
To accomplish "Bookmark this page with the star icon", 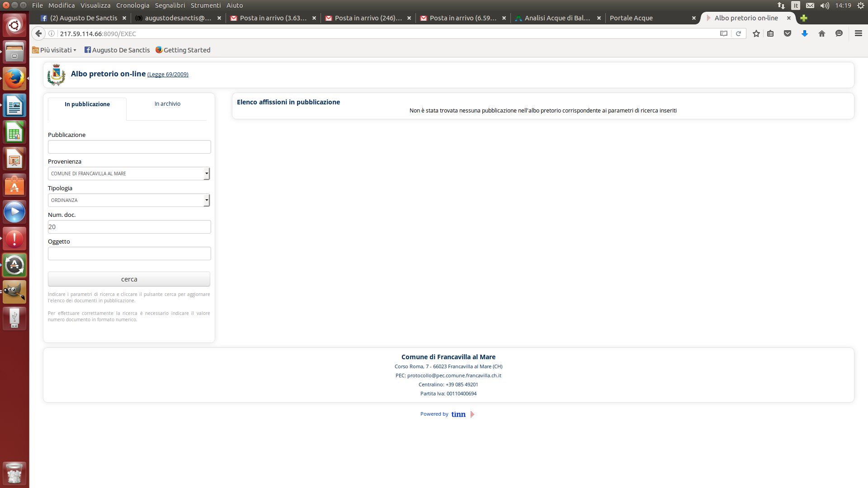I will tap(756, 33).
